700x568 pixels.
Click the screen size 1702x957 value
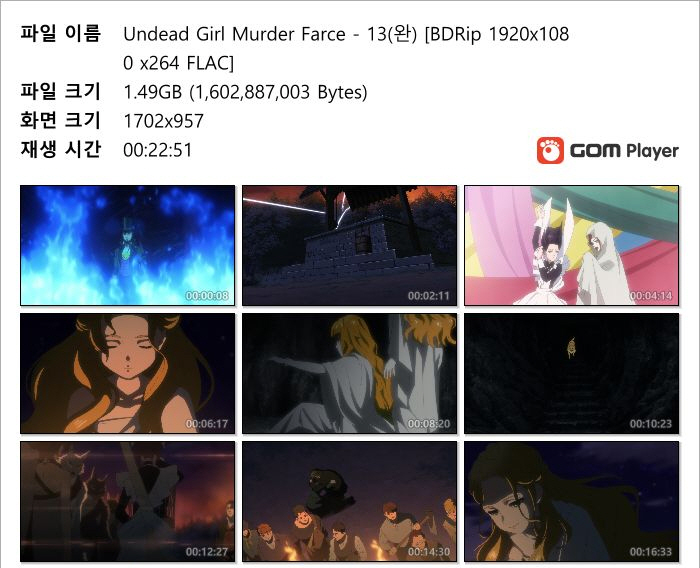click(x=163, y=121)
